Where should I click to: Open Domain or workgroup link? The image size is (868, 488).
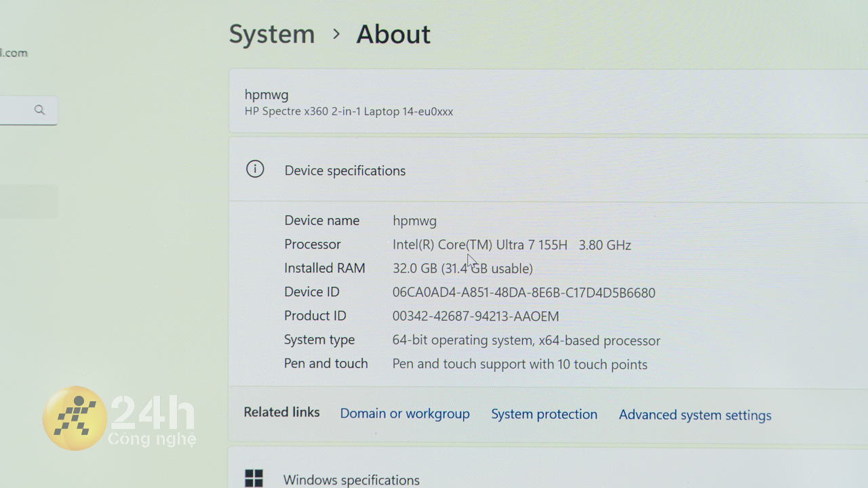[405, 413]
